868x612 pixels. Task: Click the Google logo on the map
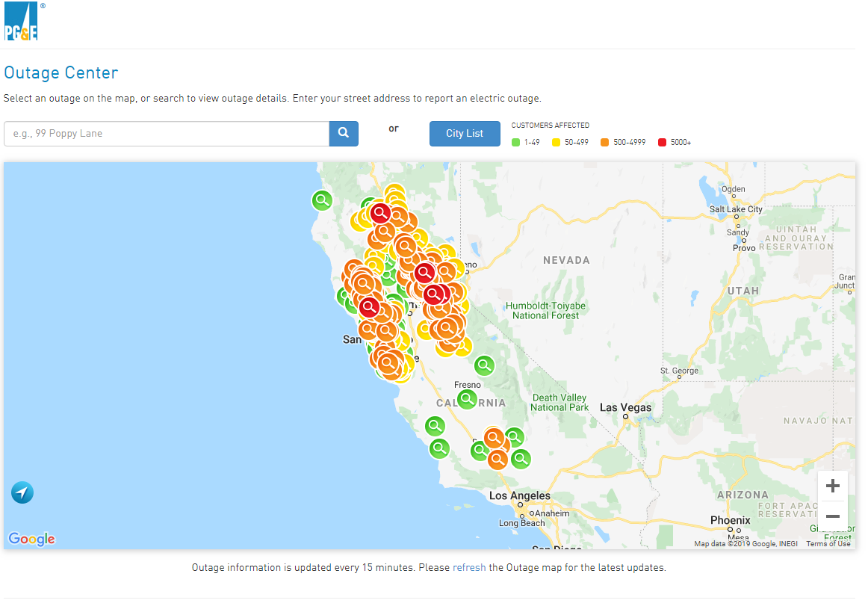click(x=31, y=539)
